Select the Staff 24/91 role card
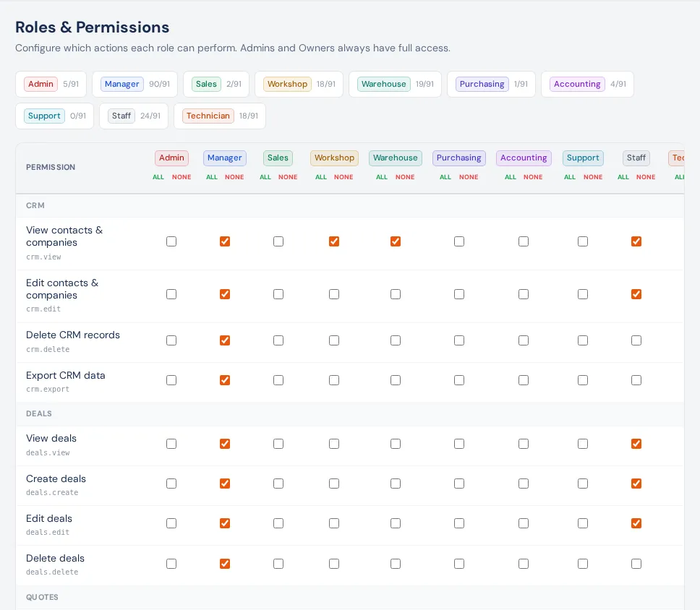Image resolution: width=700 pixels, height=610 pixels. 134,116
